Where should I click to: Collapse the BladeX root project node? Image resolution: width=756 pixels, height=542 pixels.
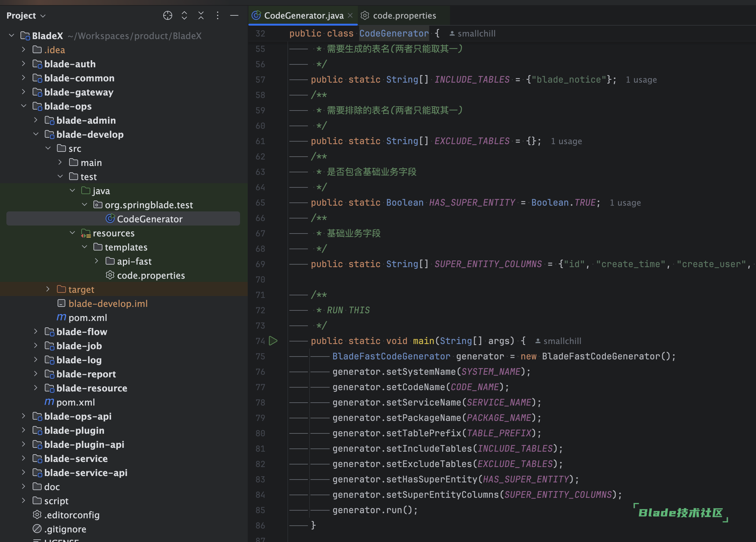pyautogui.click(x=12, y=35)
